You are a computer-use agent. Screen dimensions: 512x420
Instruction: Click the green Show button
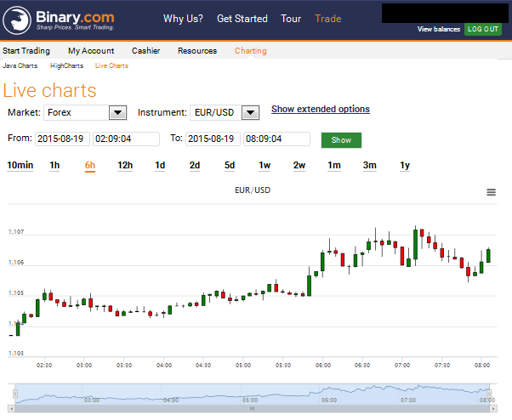[x=341, y=140]
